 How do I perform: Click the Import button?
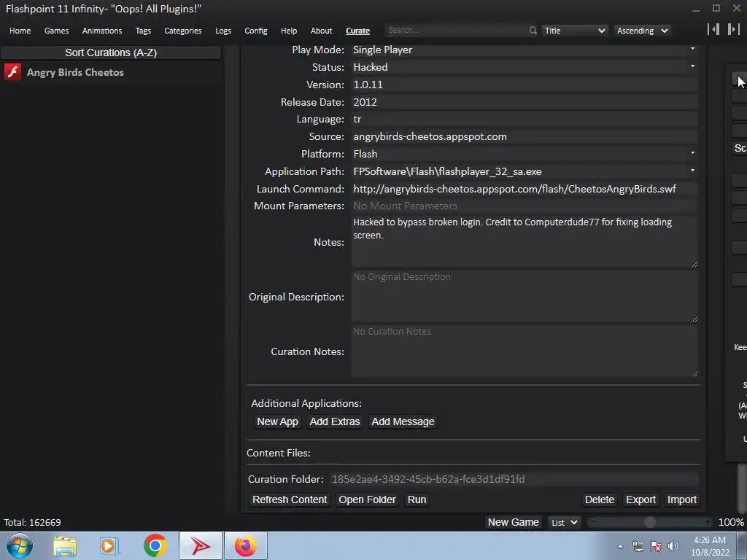pos(682,499)
